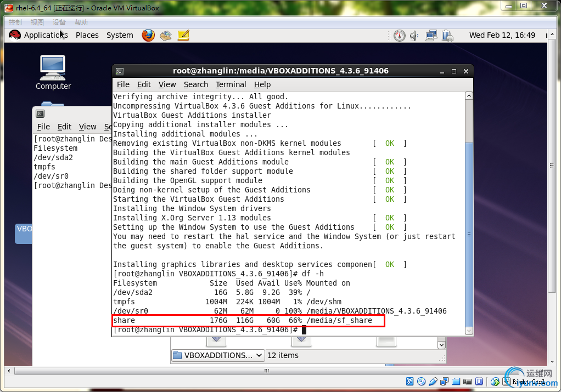Click the '/dev/sr0' line in front terminal

[280, 311]
